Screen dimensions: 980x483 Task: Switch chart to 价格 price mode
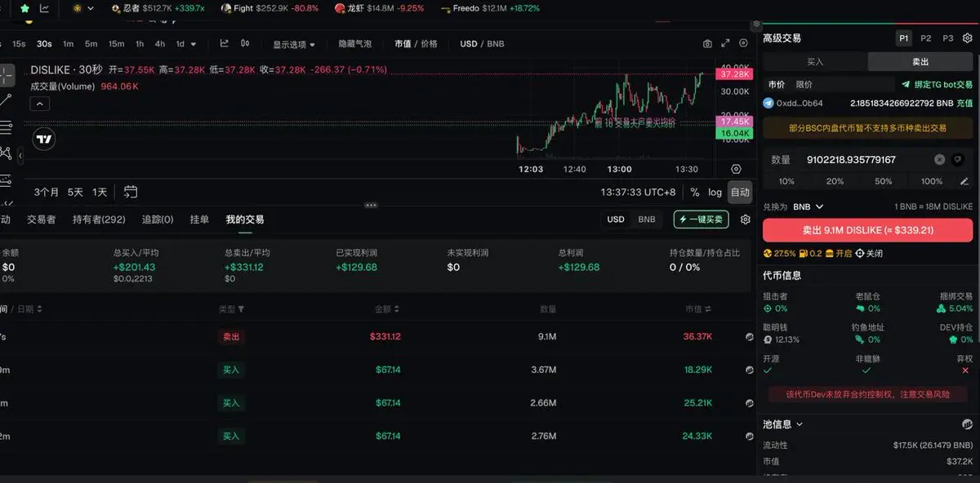coord(430,44)
